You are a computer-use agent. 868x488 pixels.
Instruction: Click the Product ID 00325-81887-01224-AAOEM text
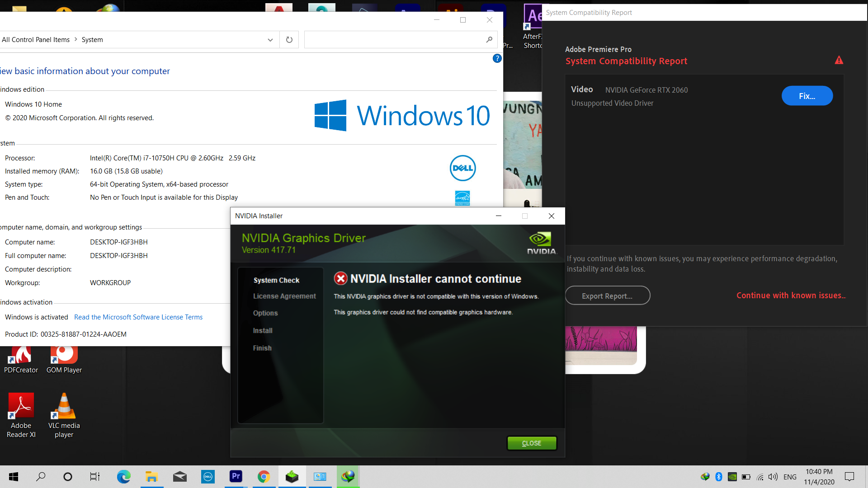[66, 334]
